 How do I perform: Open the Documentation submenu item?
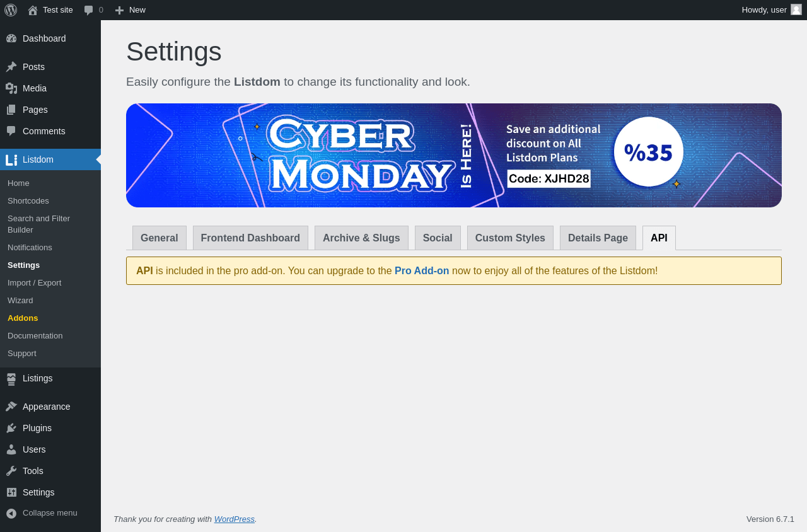pos(35,335)
